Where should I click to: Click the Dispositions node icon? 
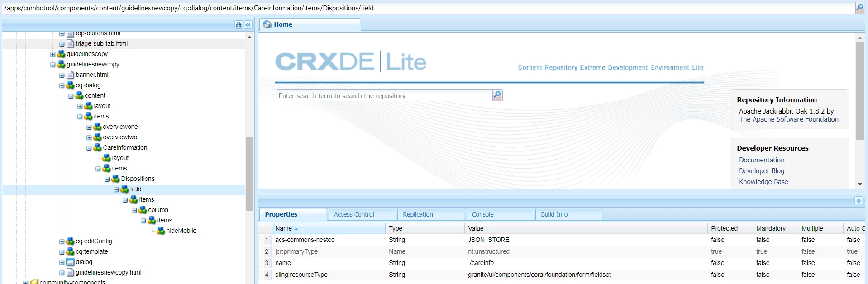point(115,179)
